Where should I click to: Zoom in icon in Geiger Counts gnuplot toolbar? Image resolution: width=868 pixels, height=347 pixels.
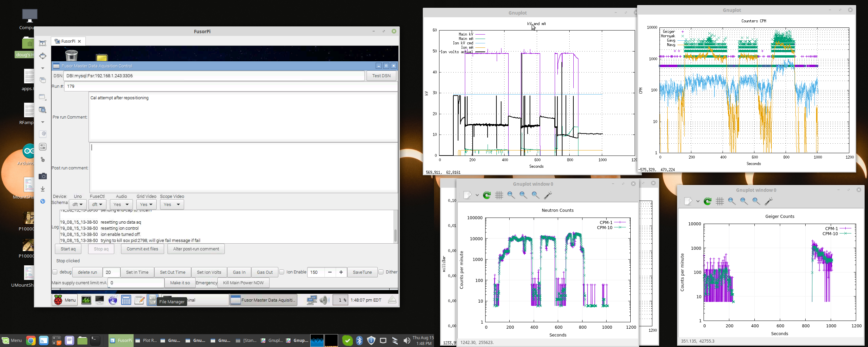(x=744, y=201)
